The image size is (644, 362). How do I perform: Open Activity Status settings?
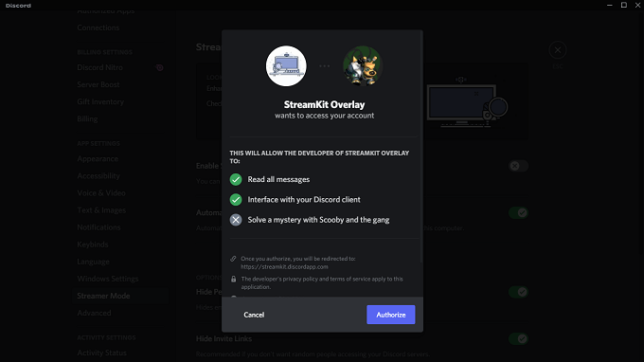(x=102, y=353)
